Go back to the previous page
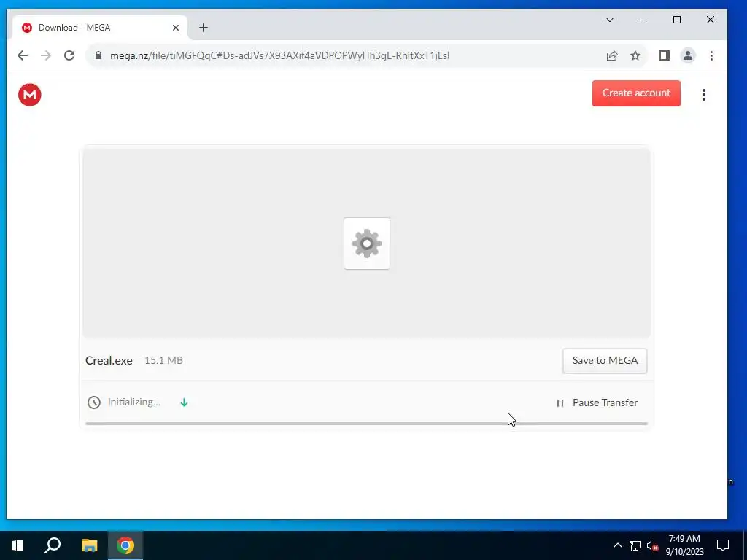The image size is (747, 560). (23, 55)
